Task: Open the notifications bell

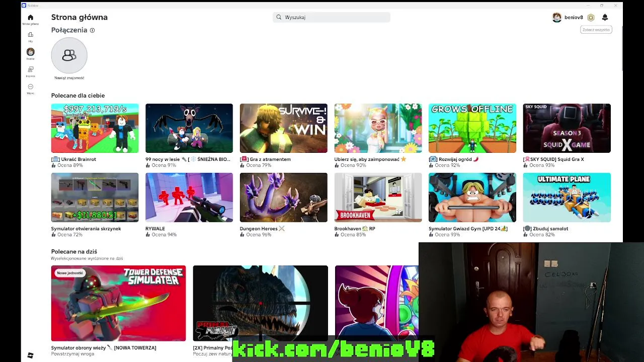Action: [605, 18]
